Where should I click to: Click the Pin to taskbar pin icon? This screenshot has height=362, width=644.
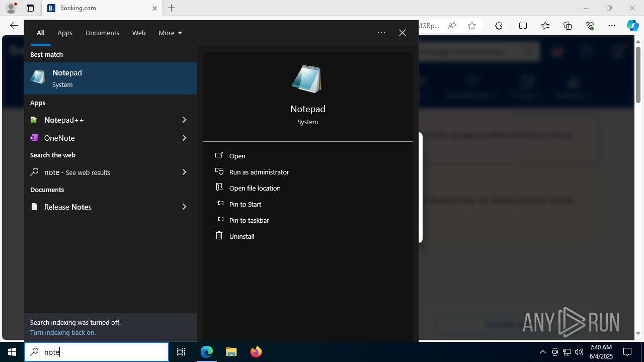219,220
